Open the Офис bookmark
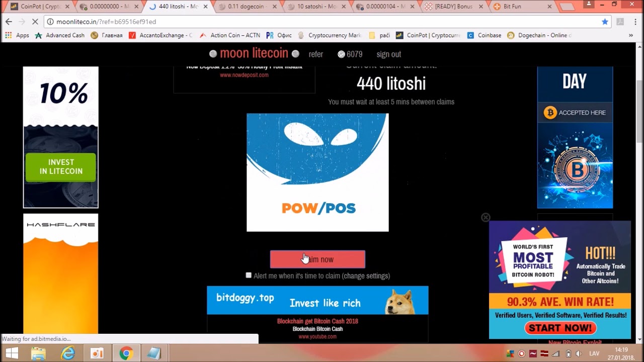 (x=279, y=35)
